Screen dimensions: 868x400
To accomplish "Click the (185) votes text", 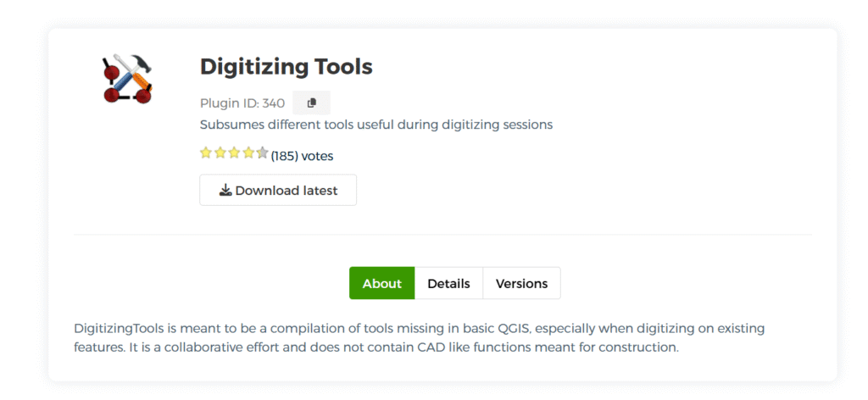I will (x=303, y=156).
